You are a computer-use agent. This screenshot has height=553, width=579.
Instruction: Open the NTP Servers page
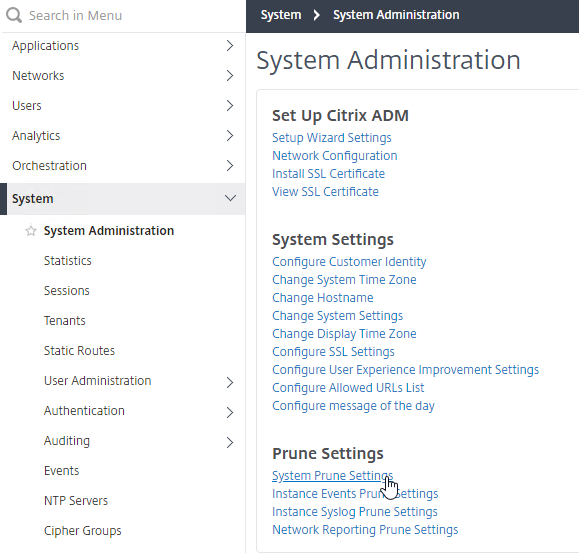(76, 501)
